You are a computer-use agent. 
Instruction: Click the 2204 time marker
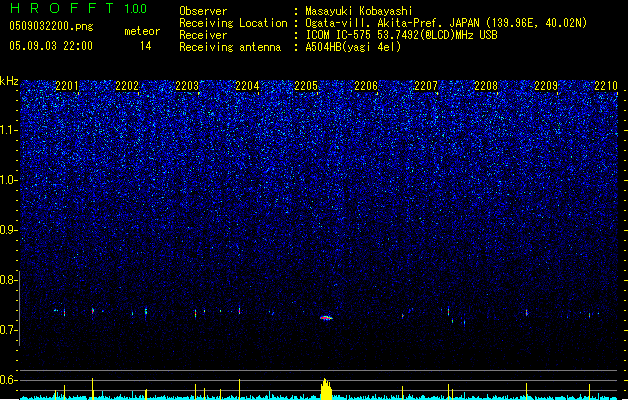(247, 86)
